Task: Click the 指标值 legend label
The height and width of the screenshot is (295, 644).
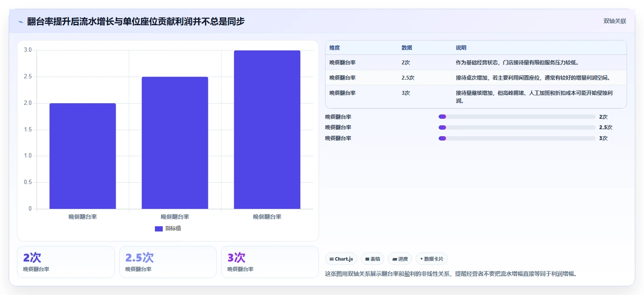Action: point(173,228)
